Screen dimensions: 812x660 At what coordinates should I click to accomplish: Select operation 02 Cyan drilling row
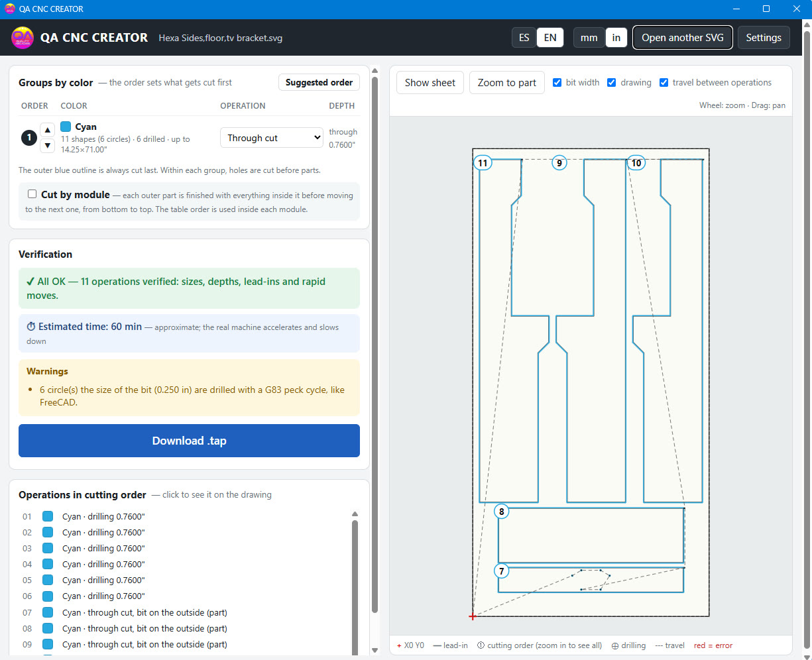tap(184, 532)
